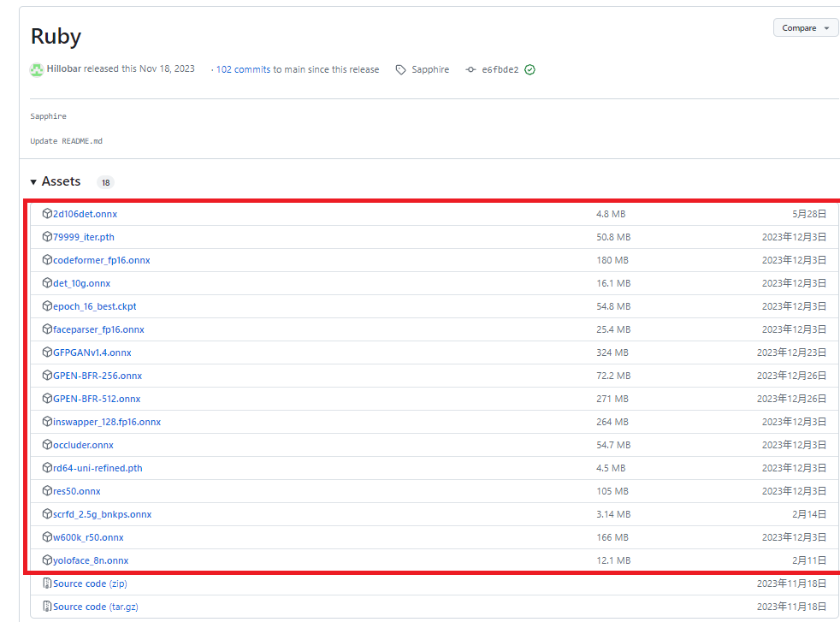The width and height of the screenshot is (840, 622).
Task: Click the Hillobar avatar image
Action: [37, 69]
